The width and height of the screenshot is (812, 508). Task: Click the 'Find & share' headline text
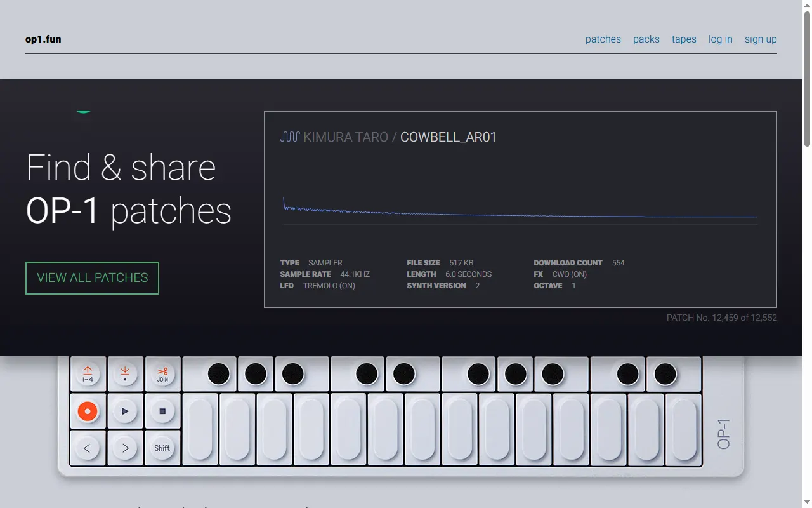[x=121, y=168]
